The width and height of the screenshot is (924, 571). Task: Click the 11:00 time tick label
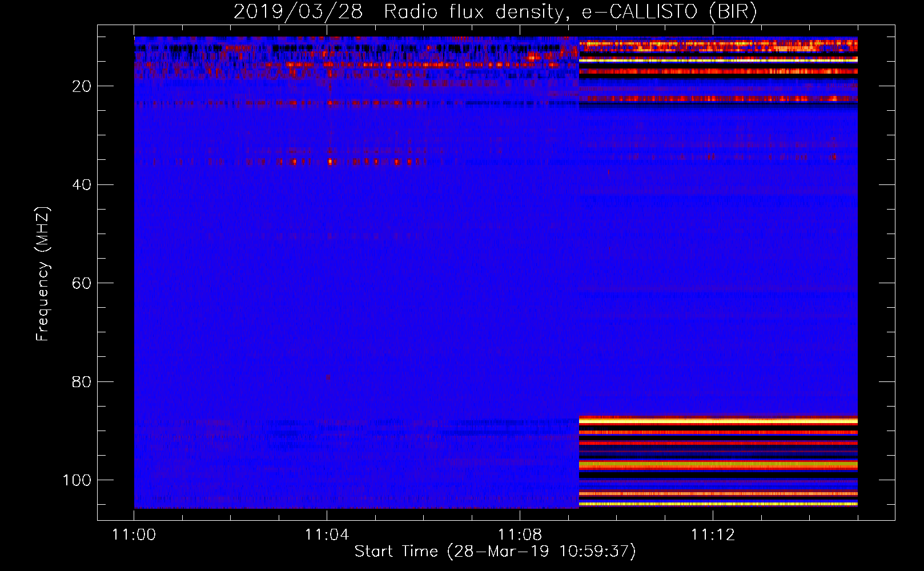click(134, 534)
